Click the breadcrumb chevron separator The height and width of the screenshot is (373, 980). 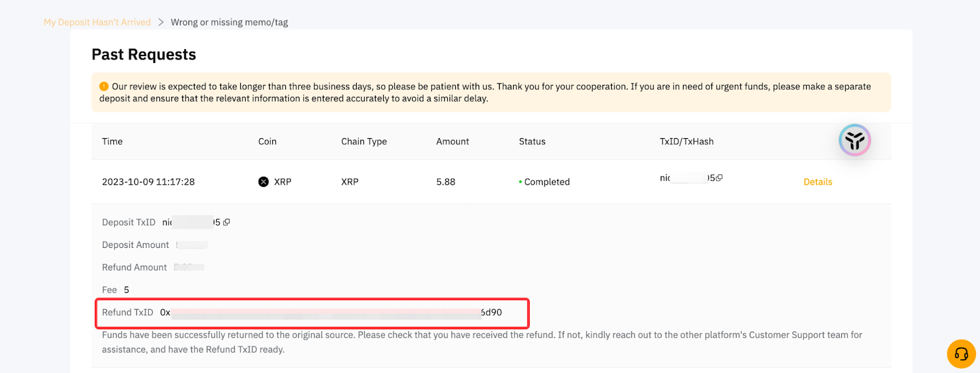pos(161,22)
